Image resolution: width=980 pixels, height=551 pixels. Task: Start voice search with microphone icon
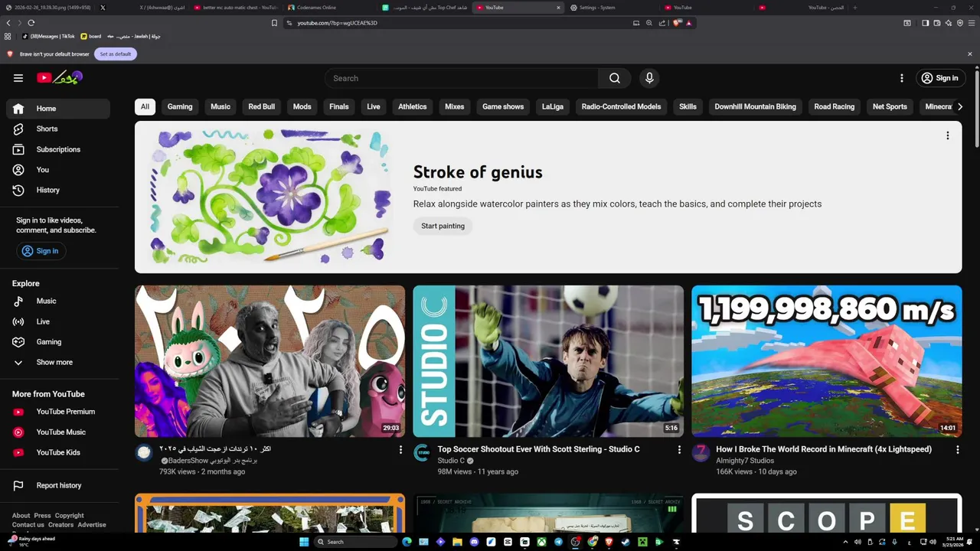click(649, 78)
